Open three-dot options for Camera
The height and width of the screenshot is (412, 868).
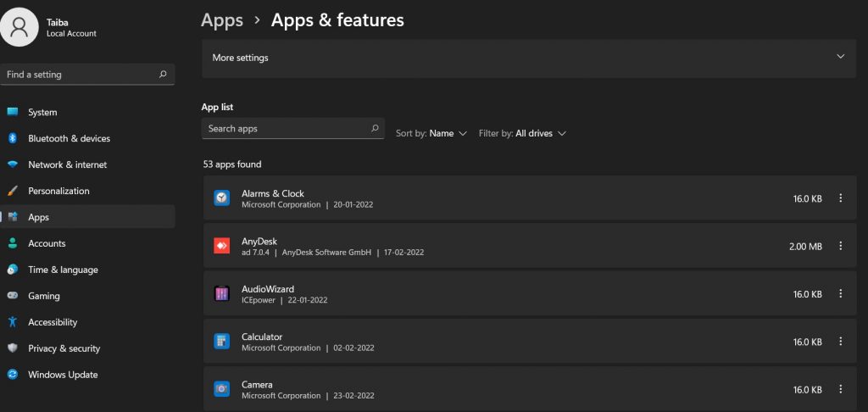click(840, 389)
